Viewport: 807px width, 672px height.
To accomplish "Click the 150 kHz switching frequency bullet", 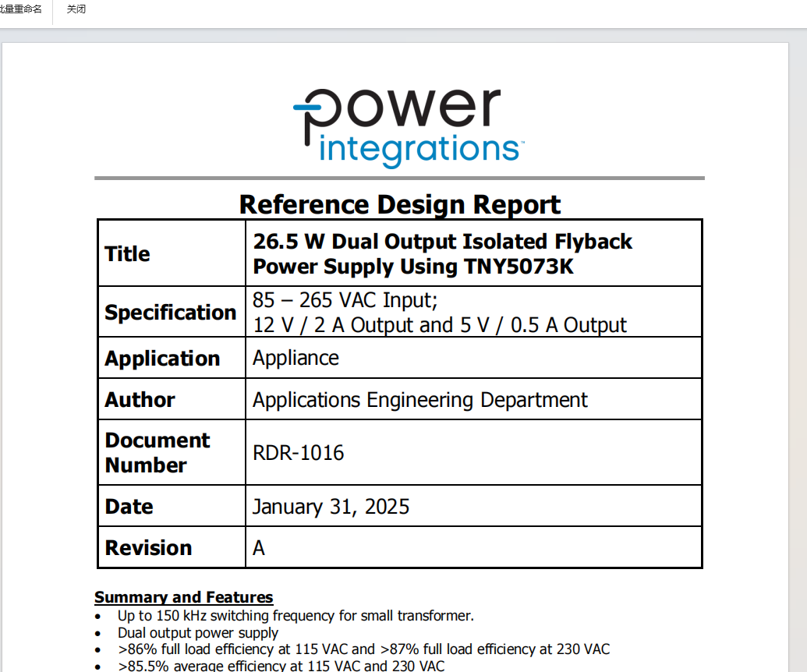I will tap(296, 616).
